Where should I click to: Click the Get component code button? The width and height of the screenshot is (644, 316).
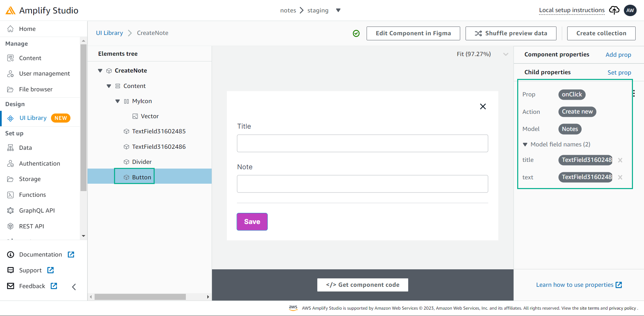(363, 285)
